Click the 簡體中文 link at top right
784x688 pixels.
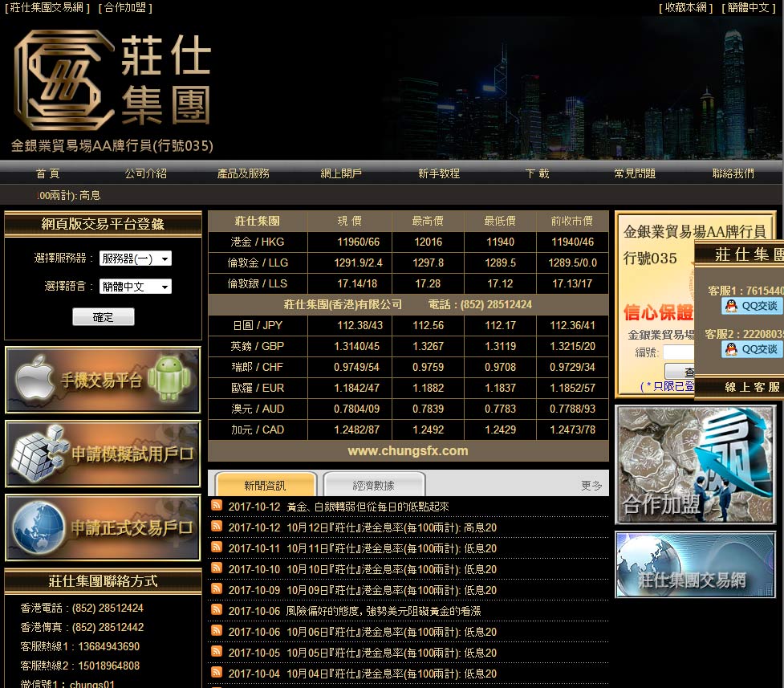[x=748, y=7]
